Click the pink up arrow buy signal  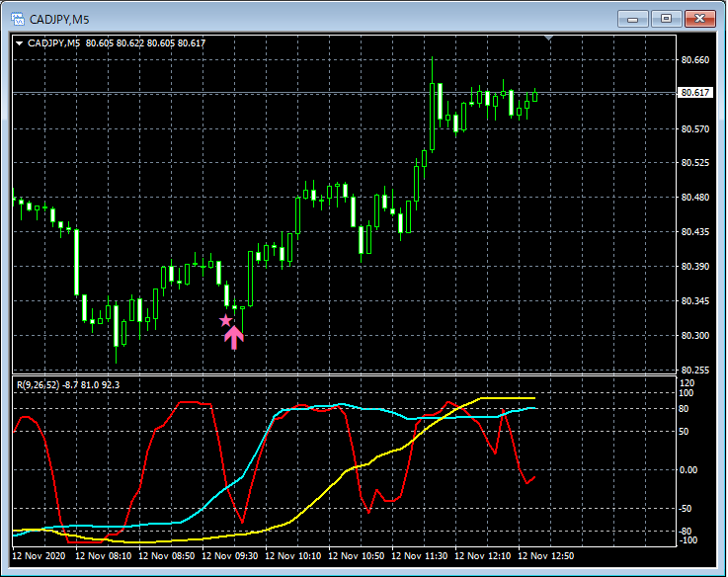[234, 337]
